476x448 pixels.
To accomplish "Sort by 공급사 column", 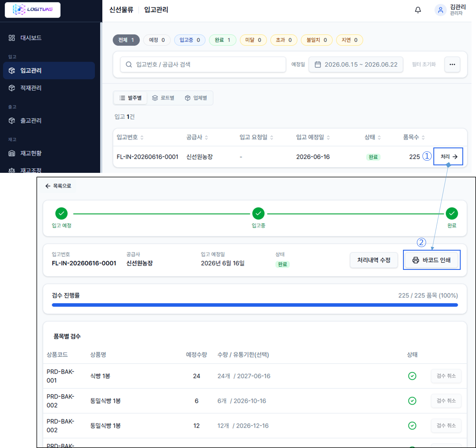I will [197, 137].
